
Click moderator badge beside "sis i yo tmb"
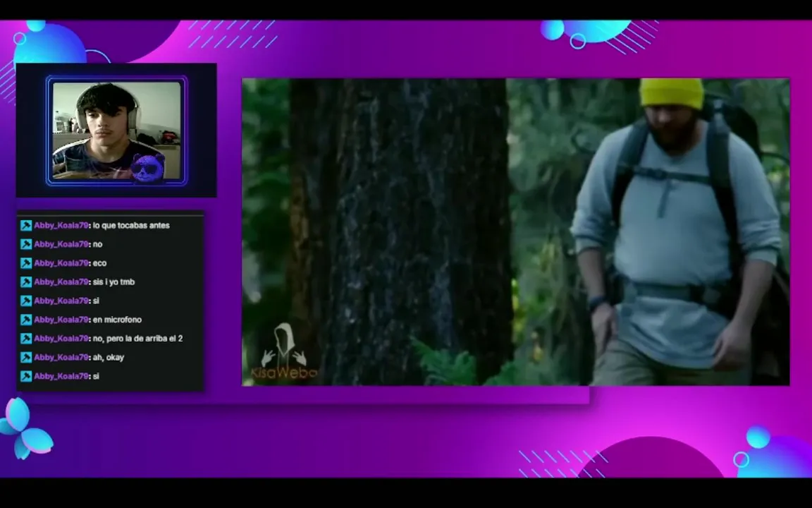pyautogui.click(x=26, y=282)
